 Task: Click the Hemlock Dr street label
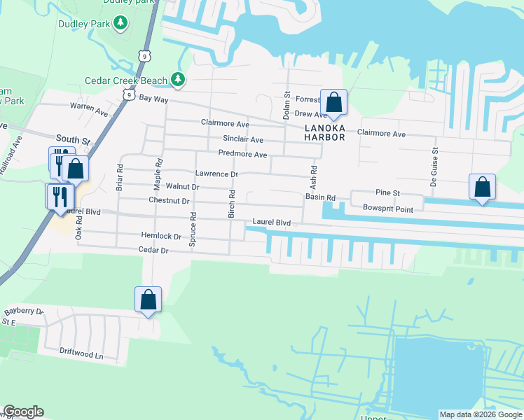coord(161,236)
